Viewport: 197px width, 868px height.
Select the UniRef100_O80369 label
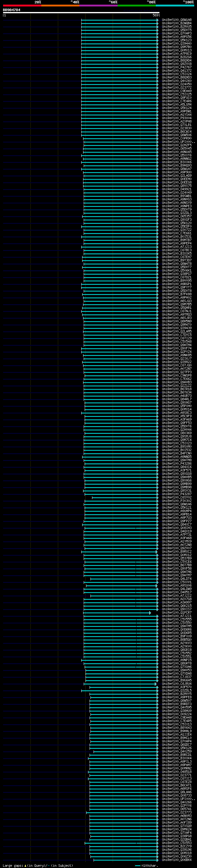[x=177, y=433]
